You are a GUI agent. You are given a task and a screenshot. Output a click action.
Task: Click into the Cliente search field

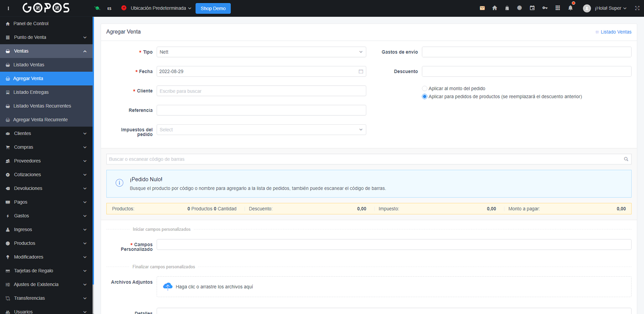tap(261, 91)
